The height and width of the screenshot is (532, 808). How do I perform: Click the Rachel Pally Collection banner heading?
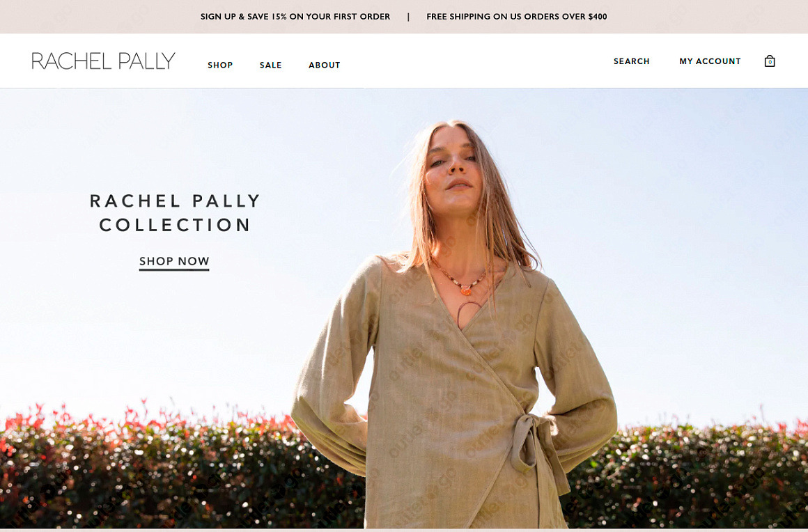coord(175,212)
